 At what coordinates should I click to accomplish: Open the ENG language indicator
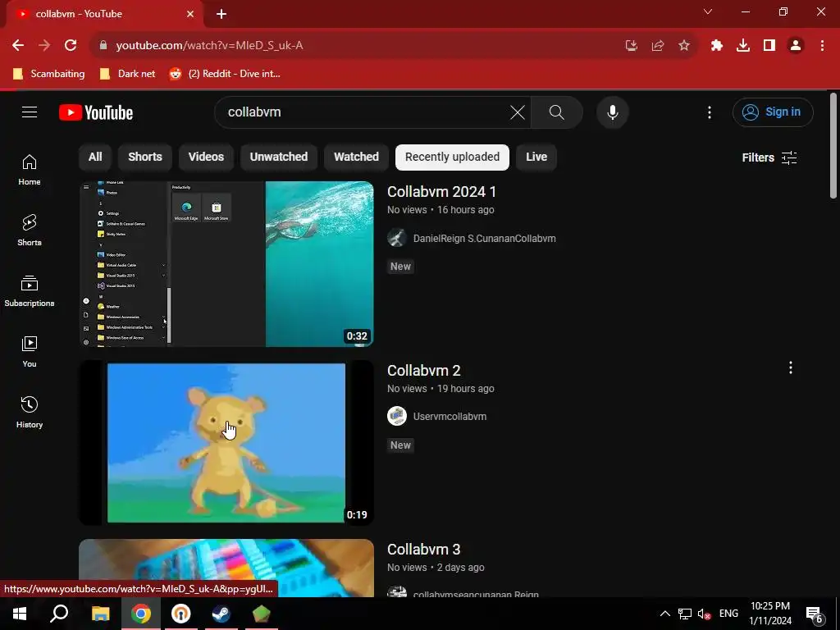[728, 614]
